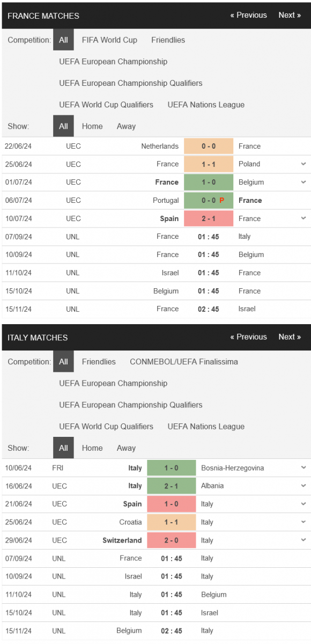Expand Spain vs France 2-1 match chevron
Viewport: 311px width, 644px height.
pos(303,218)
